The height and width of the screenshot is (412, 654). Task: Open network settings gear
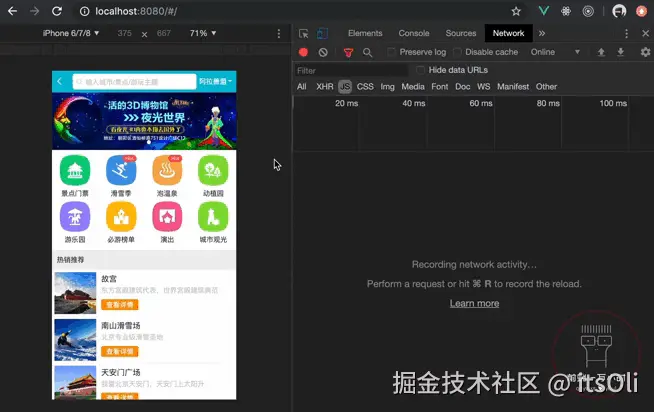(645, 52)
